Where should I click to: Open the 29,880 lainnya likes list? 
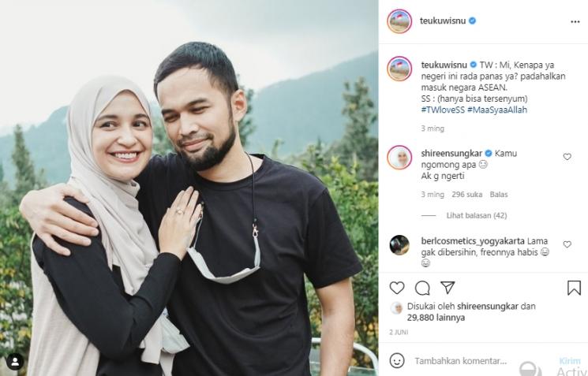point(436,318)
